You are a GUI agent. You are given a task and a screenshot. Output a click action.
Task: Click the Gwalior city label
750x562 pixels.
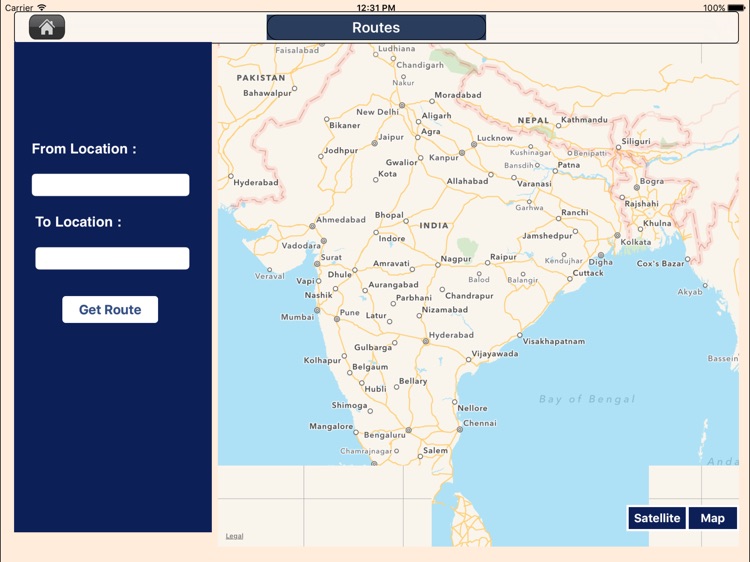(401, 163)
